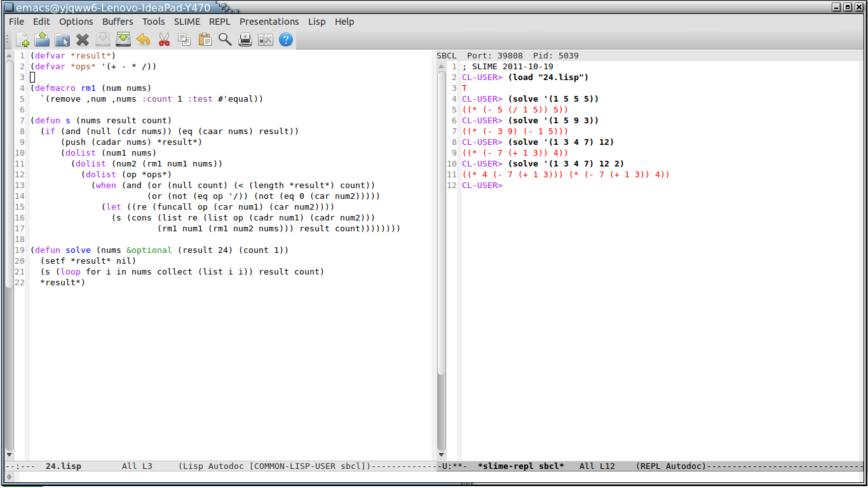Open the directory browser toolbar icon
868x488 pixels.
tap(62, 39)
